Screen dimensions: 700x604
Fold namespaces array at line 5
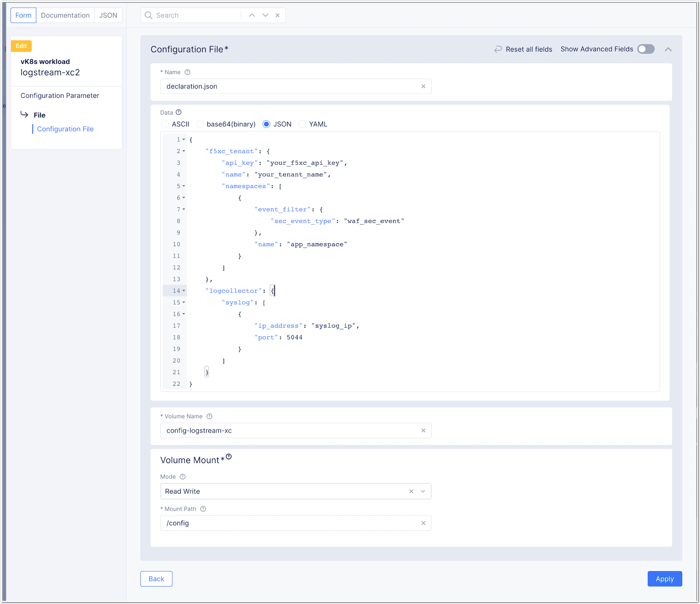click(x=184, y=186)
